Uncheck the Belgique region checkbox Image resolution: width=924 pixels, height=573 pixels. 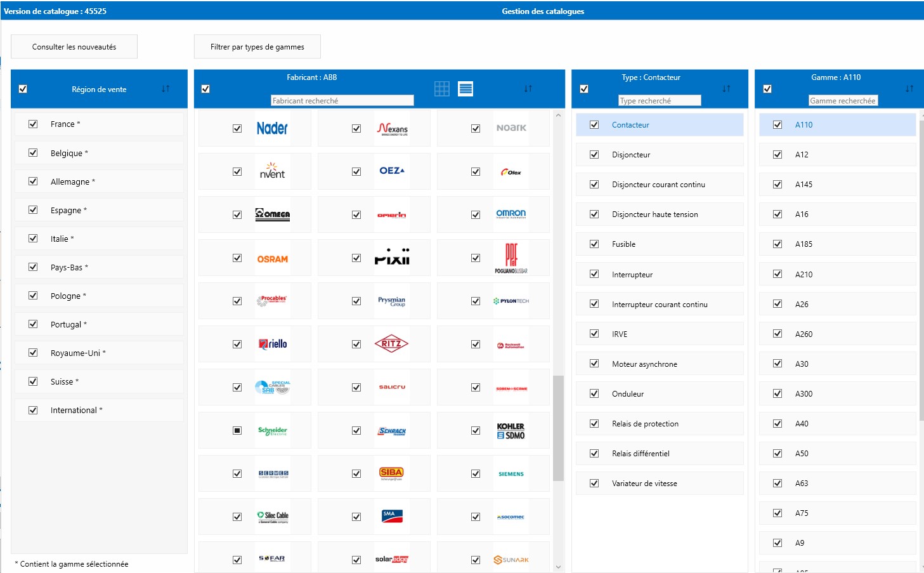coord(33,152)
